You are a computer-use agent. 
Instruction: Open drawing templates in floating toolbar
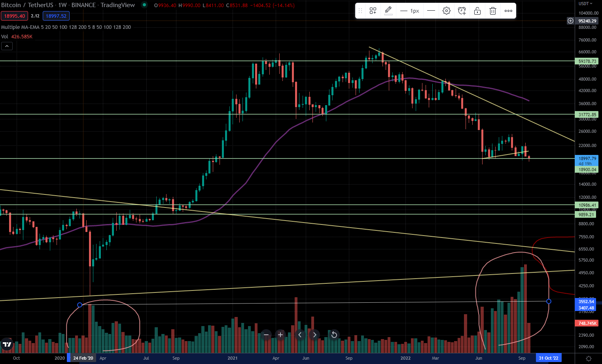[373, 11]
